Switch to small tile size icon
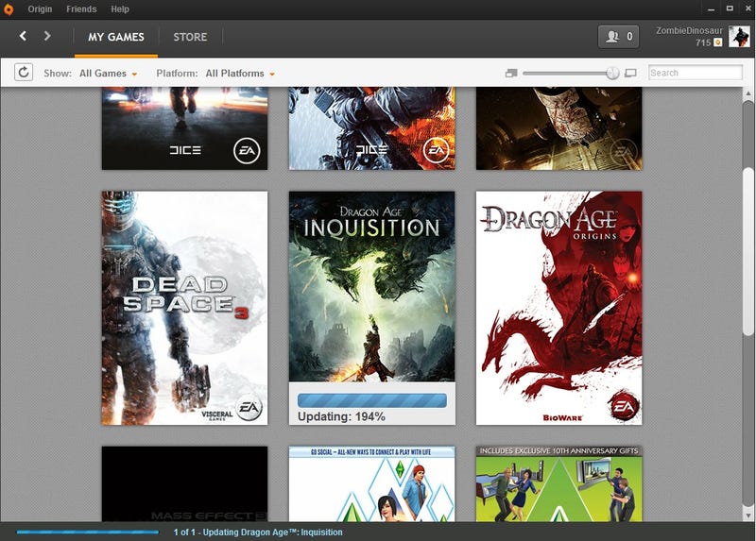Viewport: 756px width, 541px height. pos(511,74)
